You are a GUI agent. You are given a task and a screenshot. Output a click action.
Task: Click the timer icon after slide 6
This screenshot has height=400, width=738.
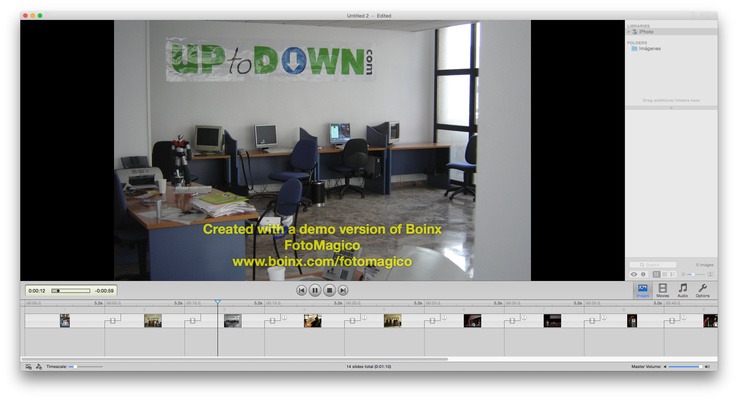click(524, 318)
